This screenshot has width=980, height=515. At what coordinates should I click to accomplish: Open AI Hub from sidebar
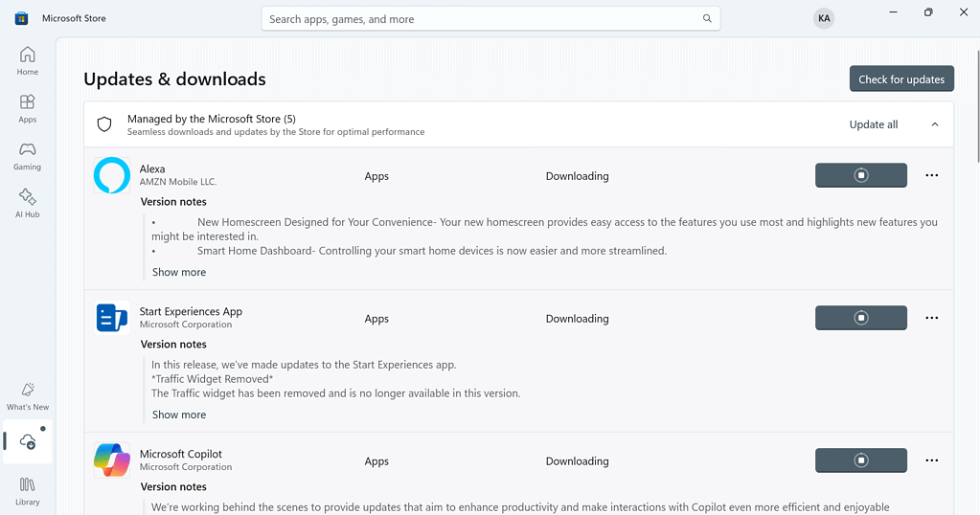[27, 203]
